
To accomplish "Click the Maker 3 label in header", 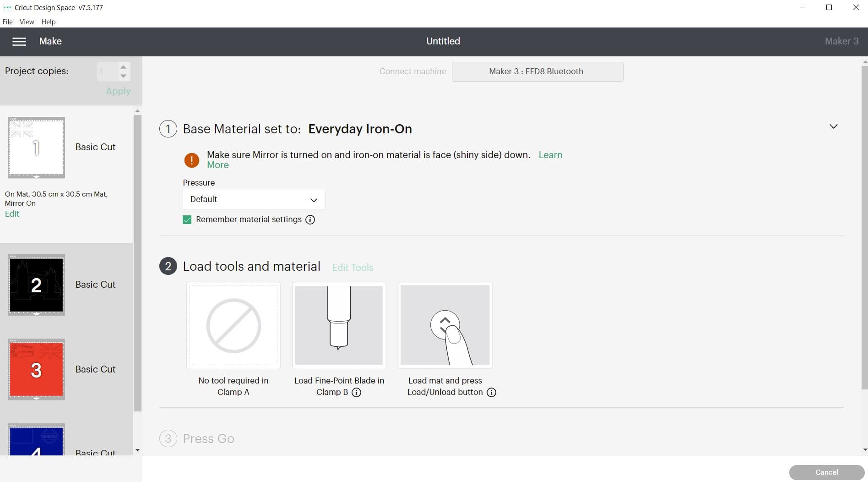I will coord(841,41).
